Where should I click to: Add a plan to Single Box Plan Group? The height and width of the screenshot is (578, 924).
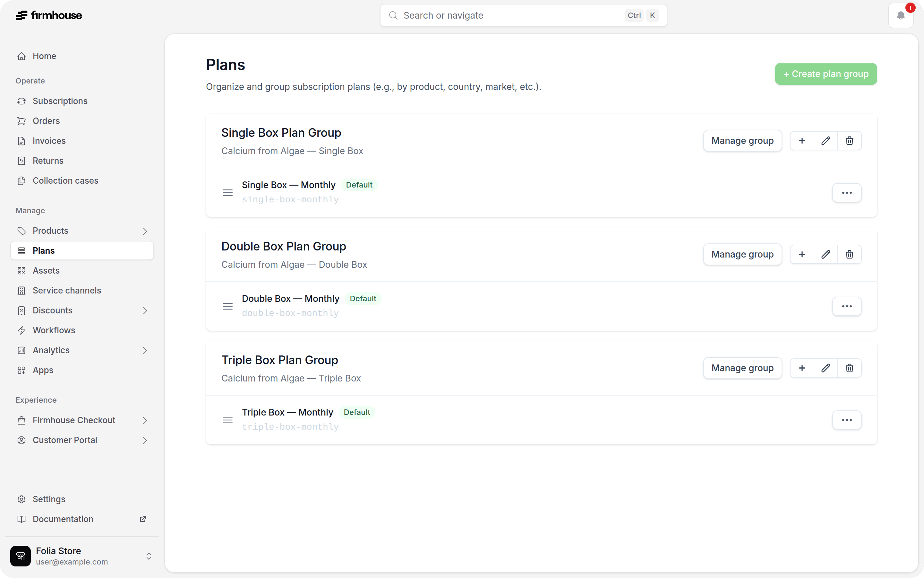802,141
